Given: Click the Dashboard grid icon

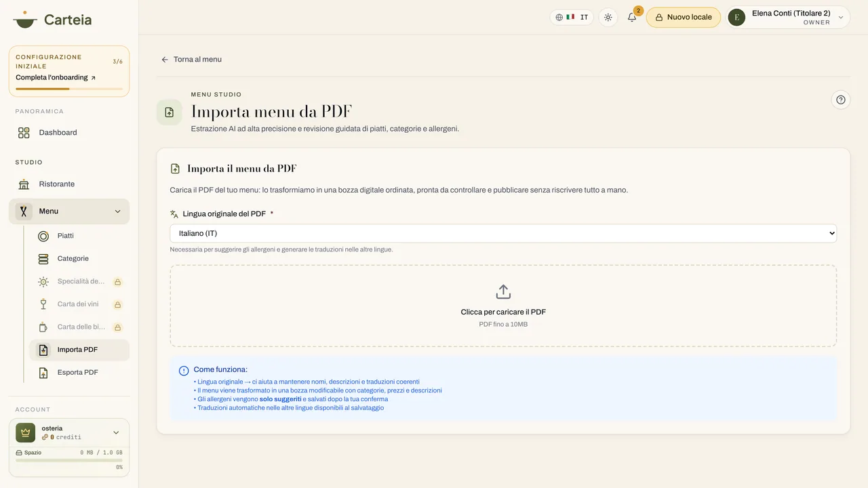Looking at the screenshot, I should pyautogui.click(x=24, y=133).
